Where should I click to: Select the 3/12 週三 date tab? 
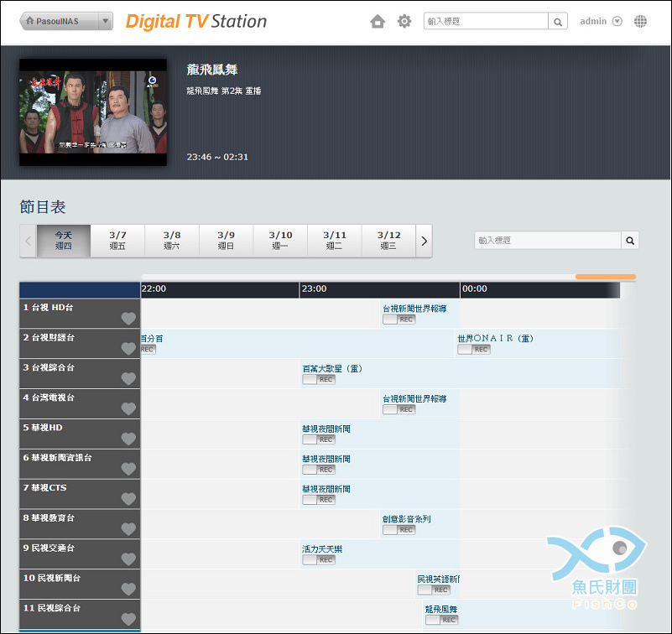point(388,241)
